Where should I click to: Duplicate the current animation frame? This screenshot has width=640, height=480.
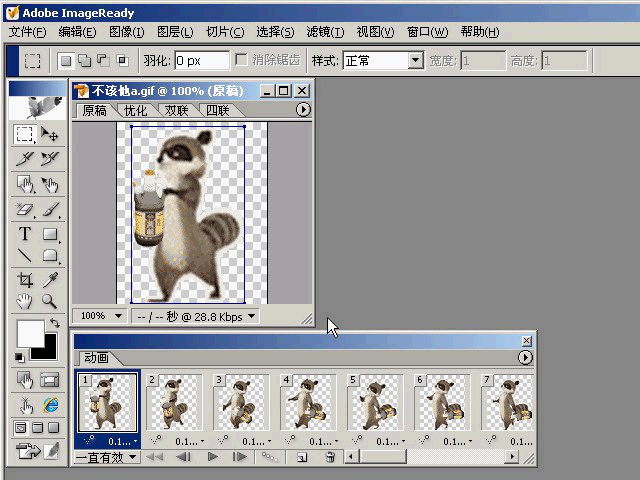[302, 457]
